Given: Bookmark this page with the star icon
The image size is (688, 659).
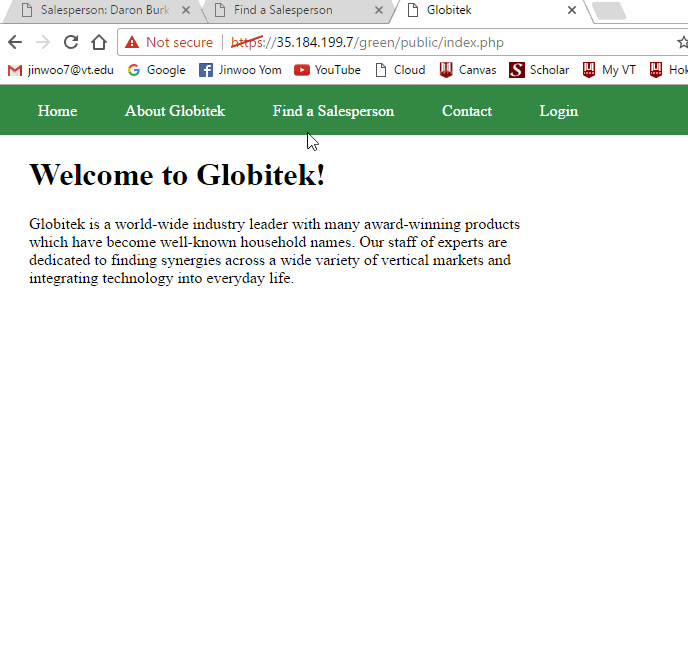Looking at the screenshot, I should [x=682, y=42].
